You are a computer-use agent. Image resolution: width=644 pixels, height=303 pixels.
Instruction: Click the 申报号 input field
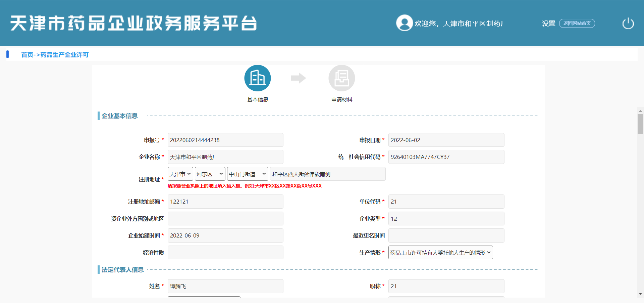(x=225, y=140)
